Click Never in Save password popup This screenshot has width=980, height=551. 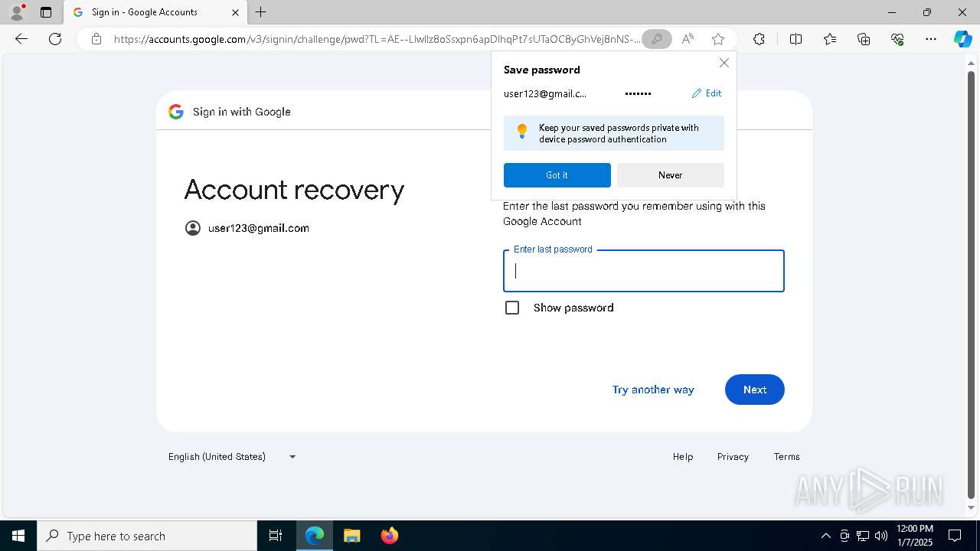tap(671, 175)
